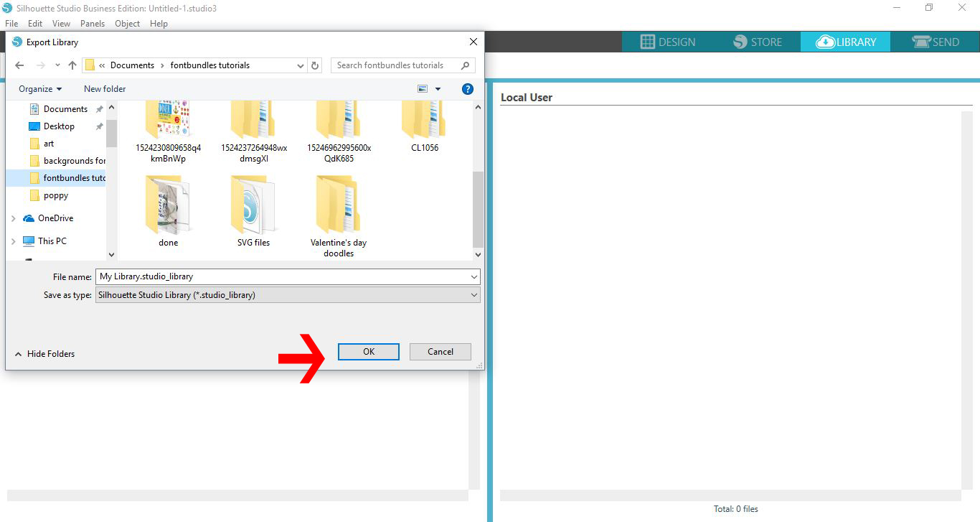This screenshot has width=980, height=522.
Task: Open help via the question mark icon
Action: point(467,88)
